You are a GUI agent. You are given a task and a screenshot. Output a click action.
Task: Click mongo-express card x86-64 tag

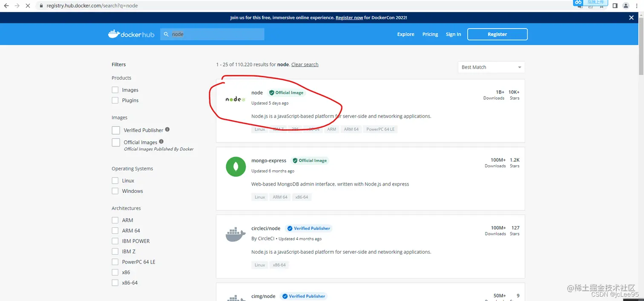click(x=302, y=197)
